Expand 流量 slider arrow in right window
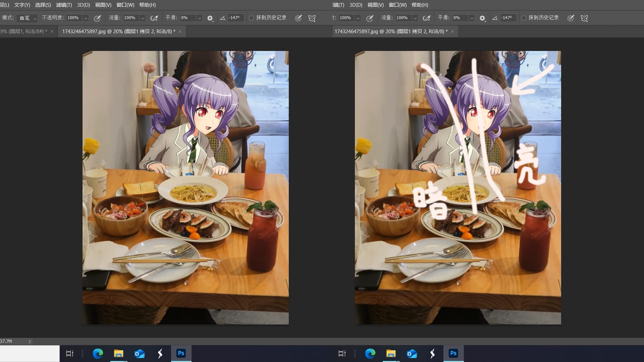This screenshot has width=644, height=362. (415, 18)
